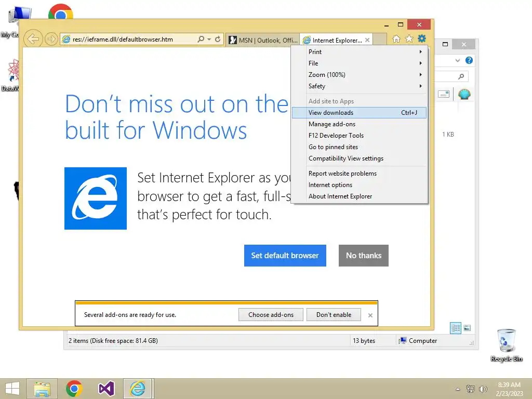Select the Recycle Bin desktop icon

[506, 345]
